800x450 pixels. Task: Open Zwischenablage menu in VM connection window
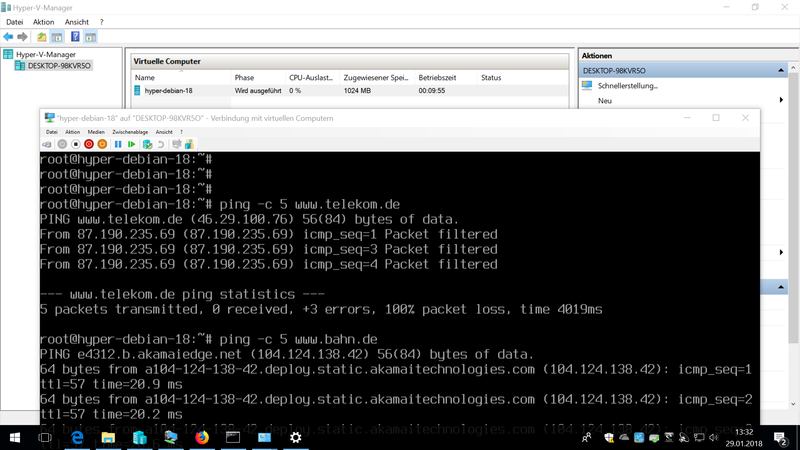point(130,132)
